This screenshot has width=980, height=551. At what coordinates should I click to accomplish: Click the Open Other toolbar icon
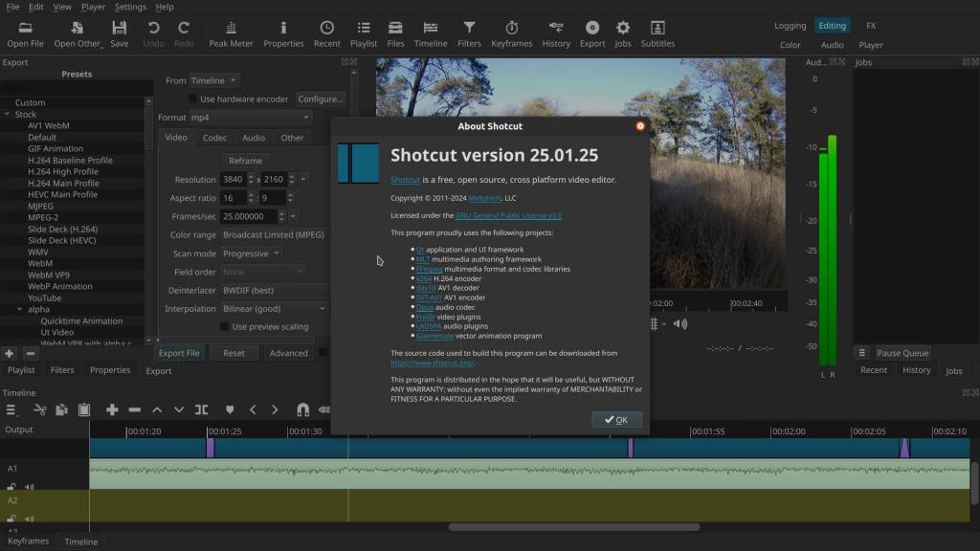(77, 34)
